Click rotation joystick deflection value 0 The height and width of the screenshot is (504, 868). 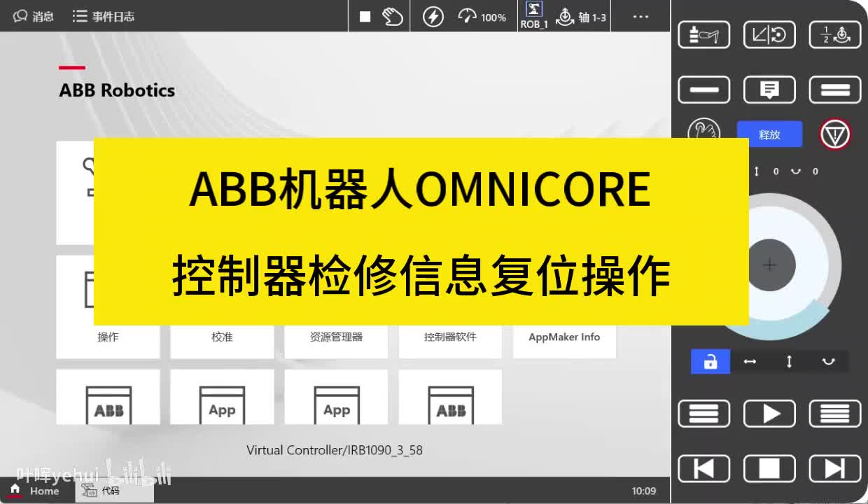[x=815, y=171]
